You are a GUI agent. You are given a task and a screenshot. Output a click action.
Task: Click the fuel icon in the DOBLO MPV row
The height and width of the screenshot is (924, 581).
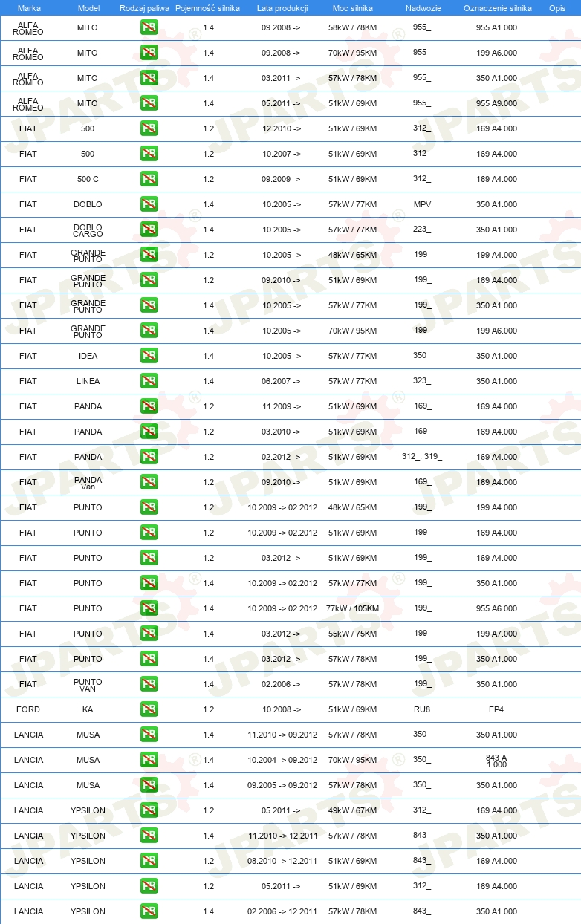pos(149,204)
